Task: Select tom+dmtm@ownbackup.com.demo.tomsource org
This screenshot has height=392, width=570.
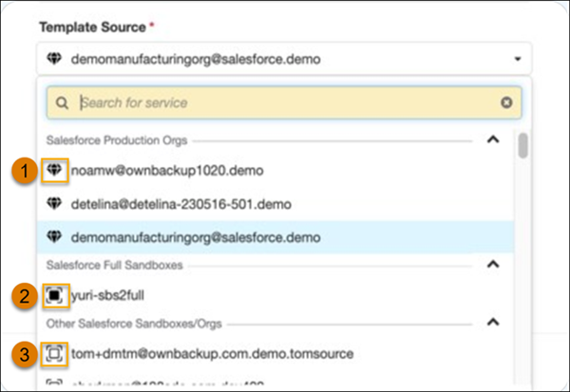Action: click(x=275, y=353)
